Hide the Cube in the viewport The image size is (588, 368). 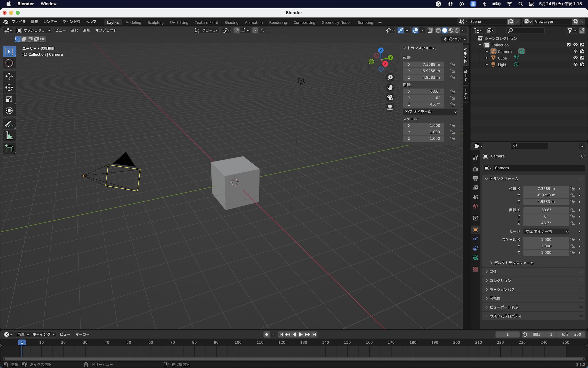pos(575,58)
